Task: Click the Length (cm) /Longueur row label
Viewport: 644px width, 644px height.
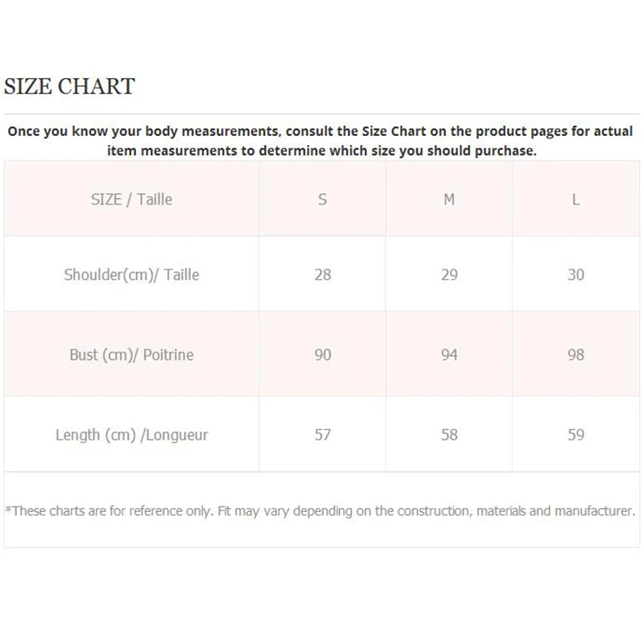Action: [x=131, y=435]
